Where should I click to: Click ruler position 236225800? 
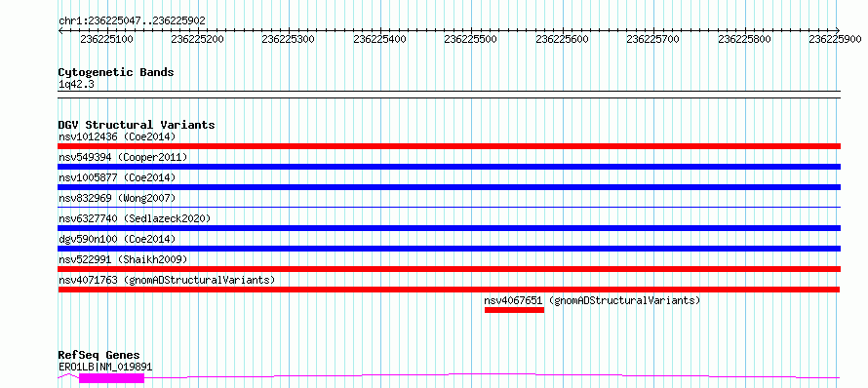pos(744,39)
